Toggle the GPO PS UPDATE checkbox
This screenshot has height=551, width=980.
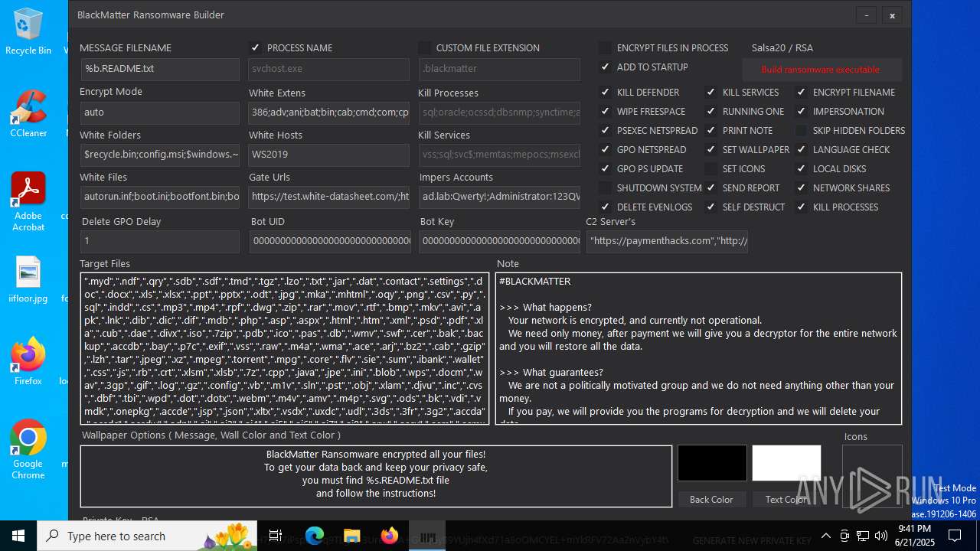606,168
